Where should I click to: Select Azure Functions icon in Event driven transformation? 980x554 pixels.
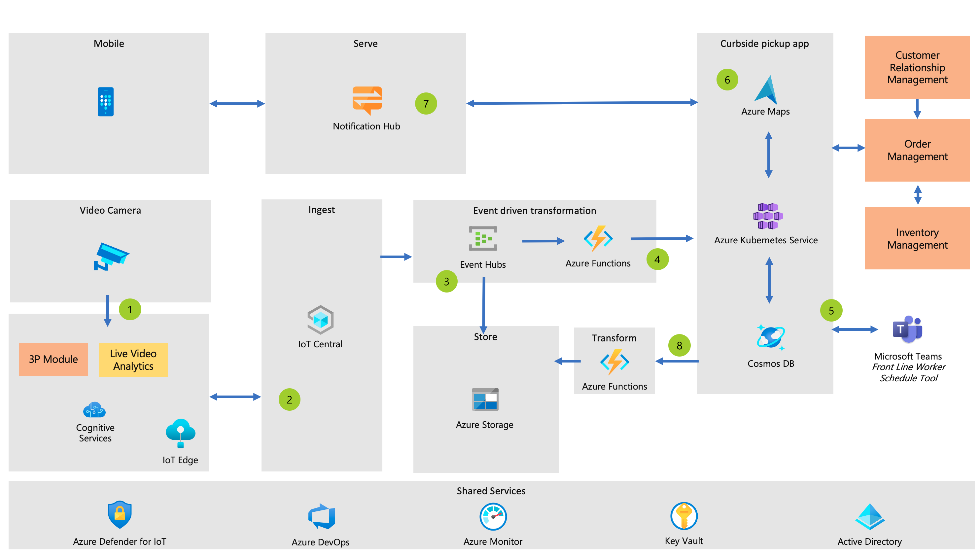(598, 239)
